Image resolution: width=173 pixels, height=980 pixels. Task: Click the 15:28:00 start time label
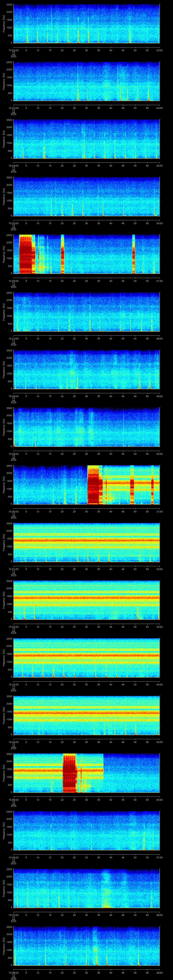tap(13, 396)
